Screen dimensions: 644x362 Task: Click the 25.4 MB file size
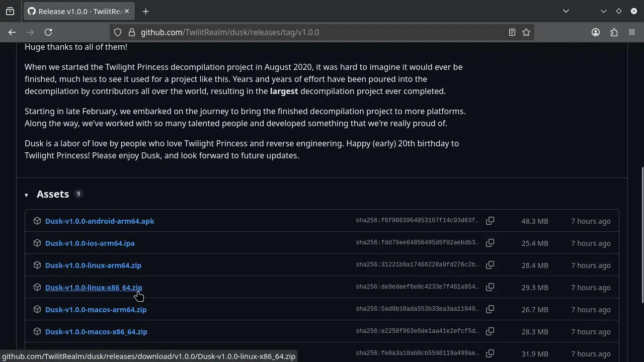coord(535,243)
